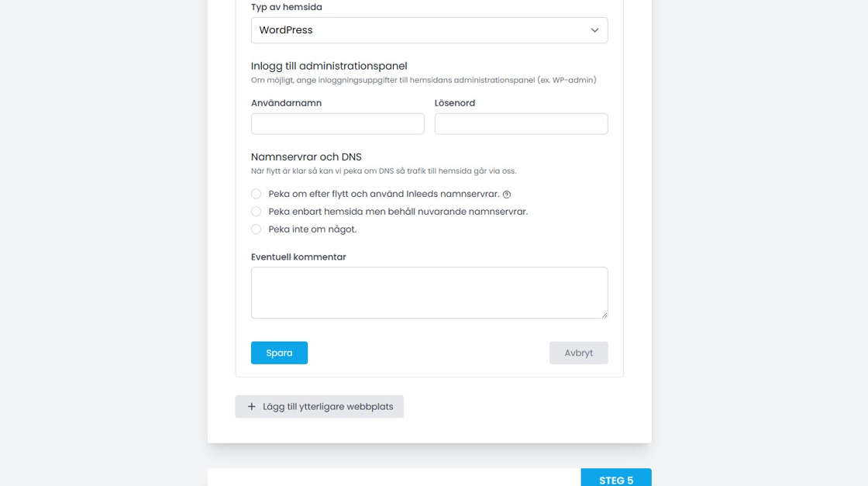Click the chevron arrow in the WordPress selector
This screenshot has height=486, width=868.
coord(594,30)
